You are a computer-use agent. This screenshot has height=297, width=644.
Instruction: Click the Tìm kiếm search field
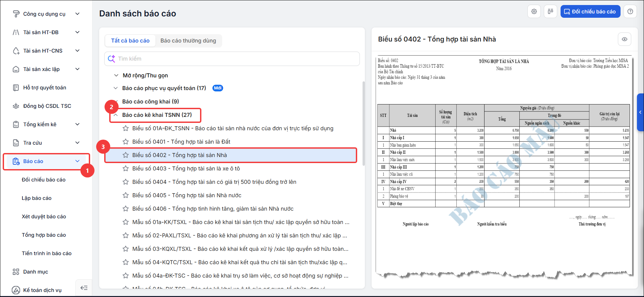232,59
